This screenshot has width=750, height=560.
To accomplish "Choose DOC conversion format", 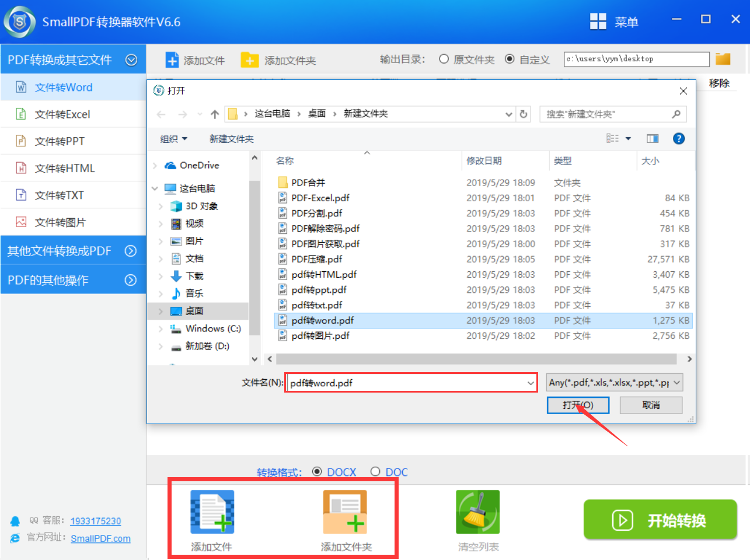I will point(375,471).
